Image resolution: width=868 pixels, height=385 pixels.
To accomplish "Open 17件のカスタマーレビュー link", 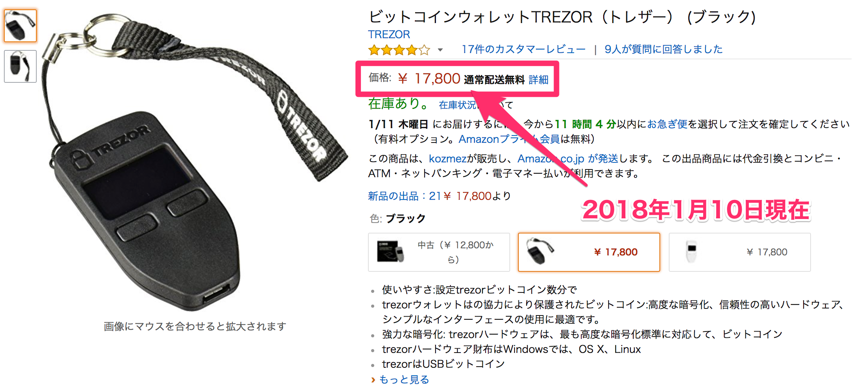I will (523, 49).
